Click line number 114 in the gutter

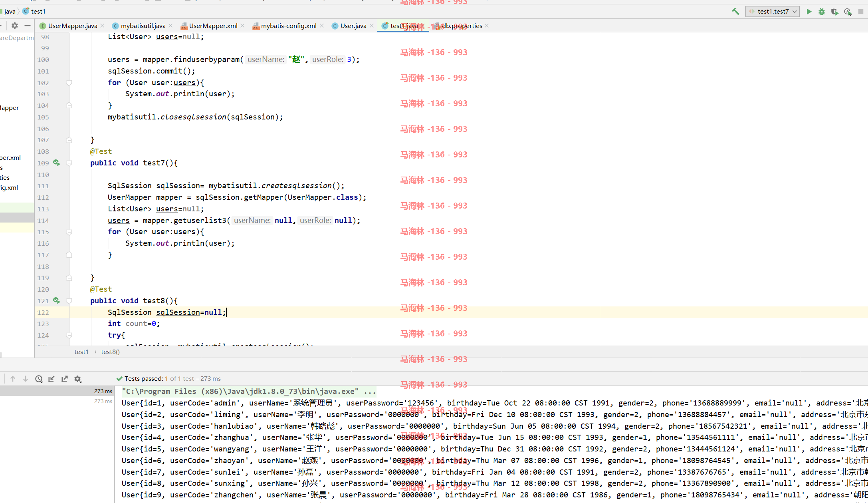(43, 221)
